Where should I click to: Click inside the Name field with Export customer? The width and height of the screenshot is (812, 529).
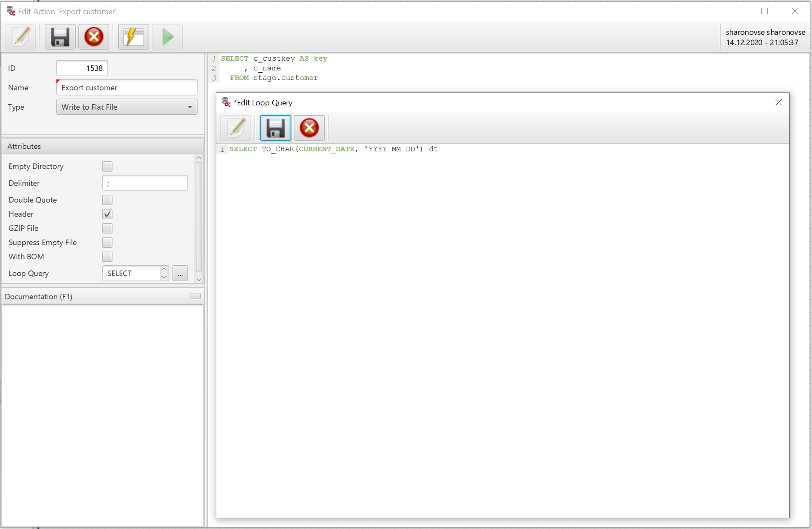[126, 87]
